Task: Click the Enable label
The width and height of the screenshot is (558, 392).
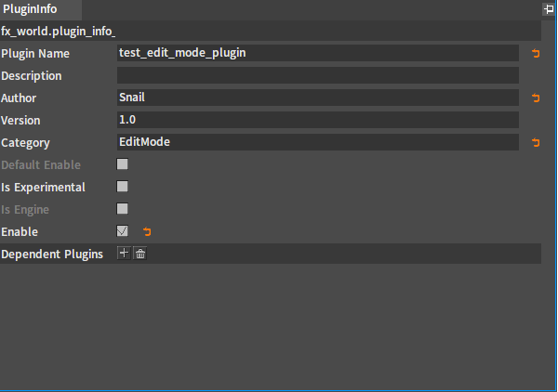Action: point(20,232)
